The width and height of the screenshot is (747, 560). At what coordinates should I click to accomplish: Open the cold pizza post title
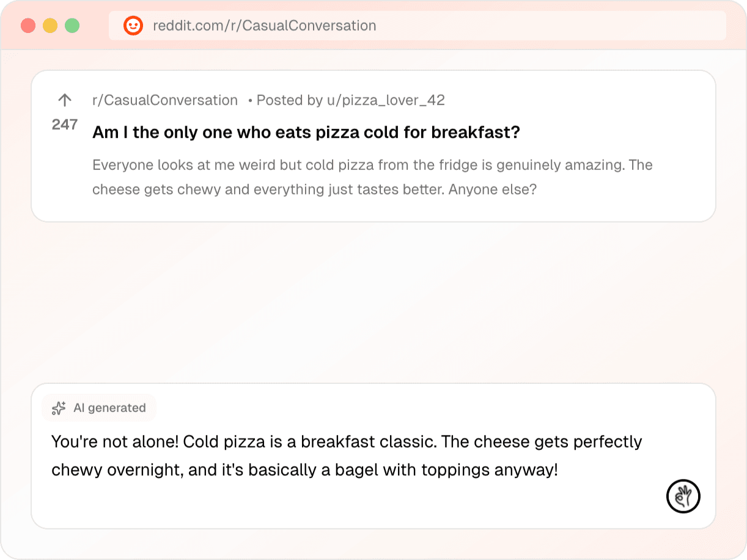click(x=306, y=131)
